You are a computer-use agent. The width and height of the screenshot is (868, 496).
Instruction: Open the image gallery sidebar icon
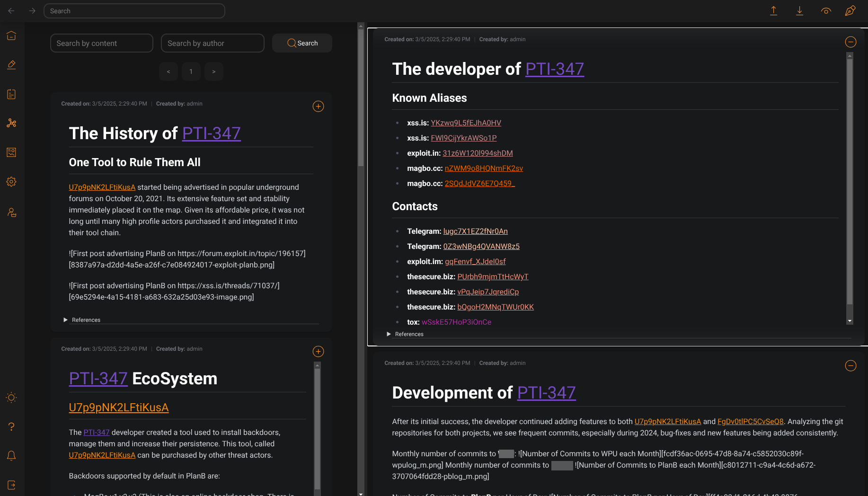[12, 152]
